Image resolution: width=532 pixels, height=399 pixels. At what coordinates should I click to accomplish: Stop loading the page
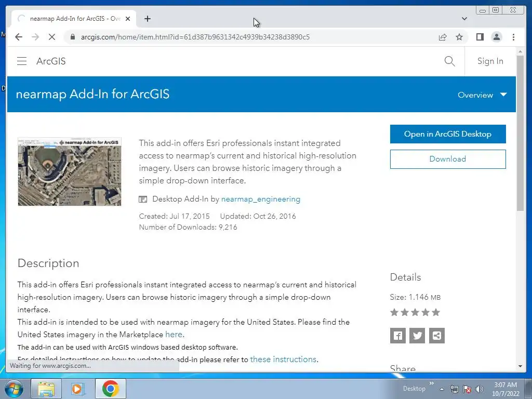click(x=52, y=37)
